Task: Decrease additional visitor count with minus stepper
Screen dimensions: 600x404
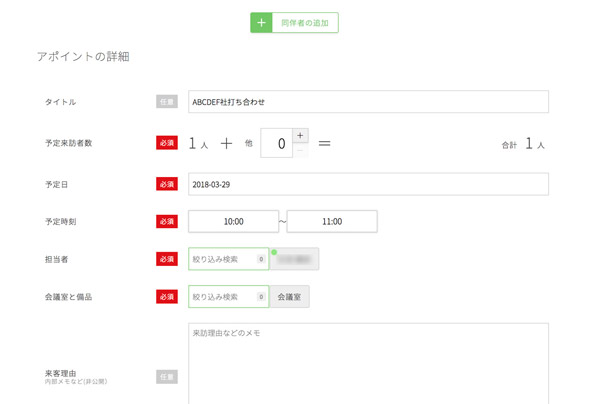Action: [301, 150]
